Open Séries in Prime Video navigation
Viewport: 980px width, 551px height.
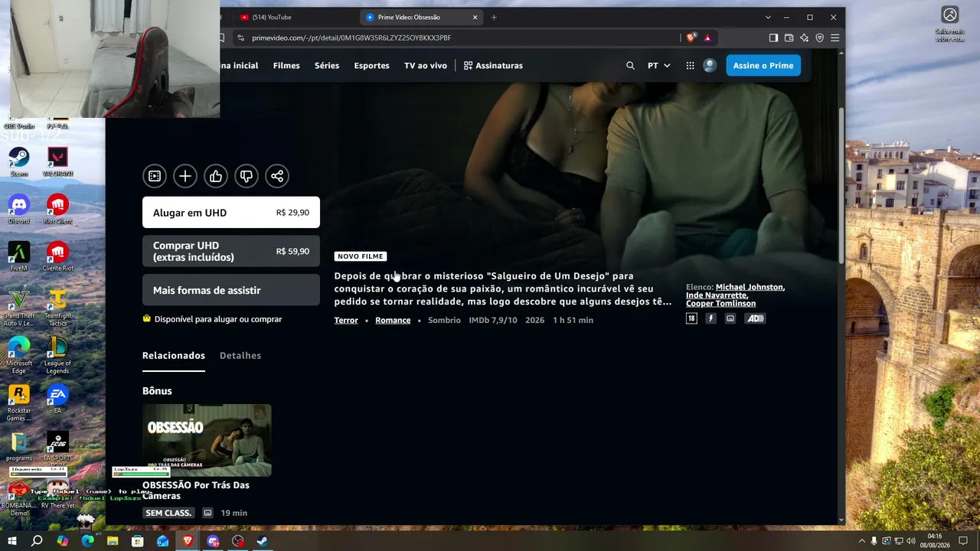click(327, 66)
